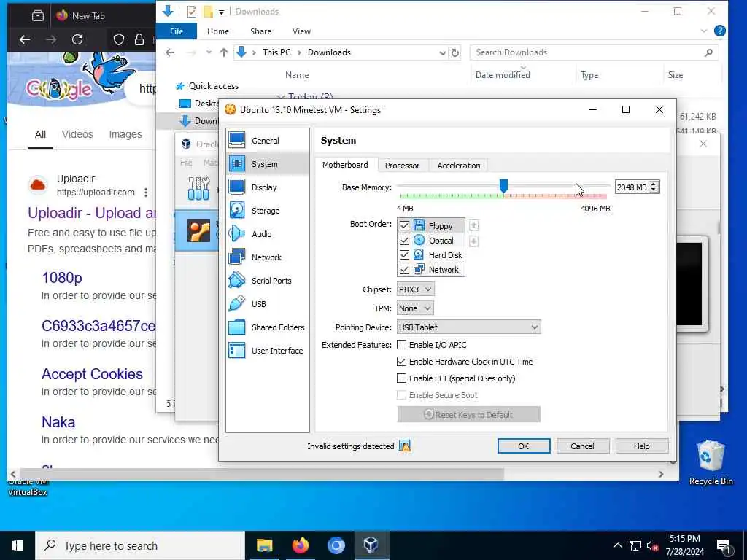Select Images tab in Google results
Screen dimensions: 747x560
125,134
